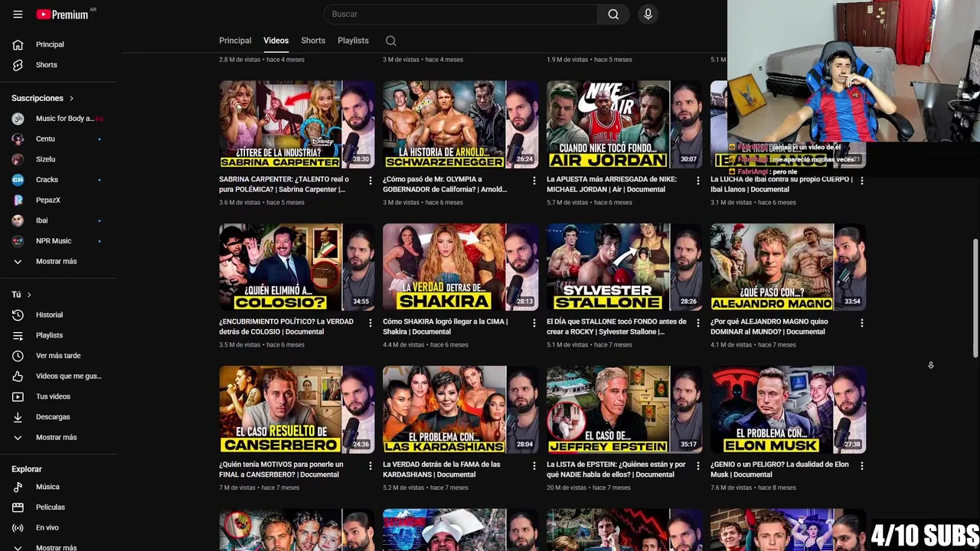Play the Las Kardashians thumbnail
Screen dimensions: 980x551
[x=460, y=409]
